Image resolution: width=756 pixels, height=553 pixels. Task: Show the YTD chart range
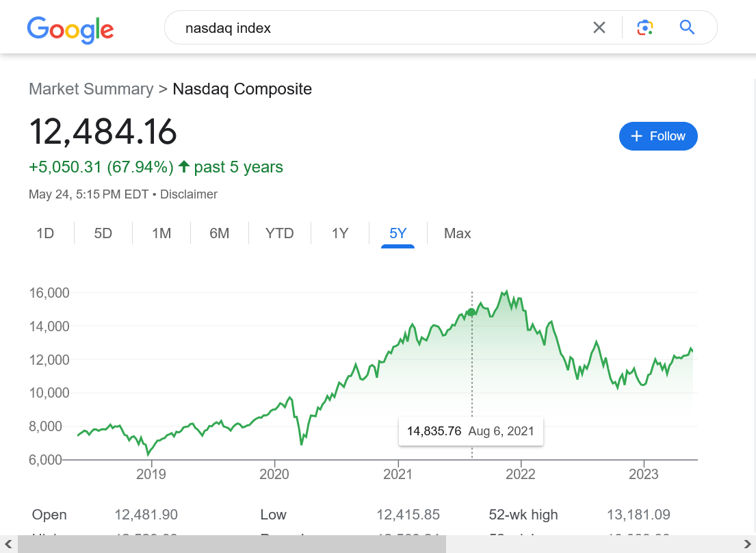(280, 233)
